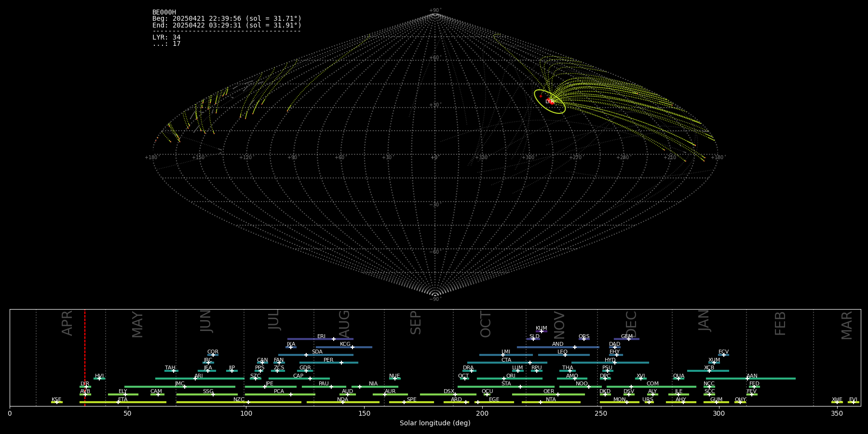The width and height of the screenshot is (868, 434).
Task: Click the KUM shower label
Action: coord(542,328)
